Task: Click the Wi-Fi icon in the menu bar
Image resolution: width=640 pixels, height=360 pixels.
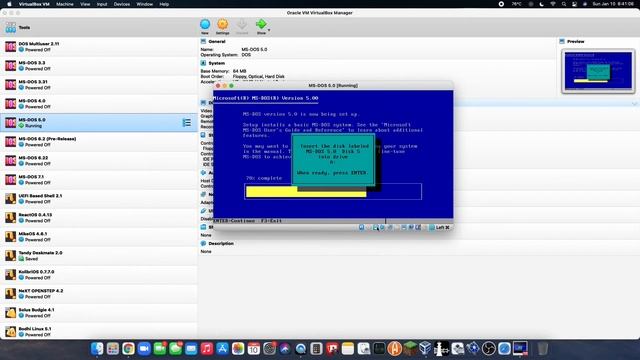Action: pos(553,4)
